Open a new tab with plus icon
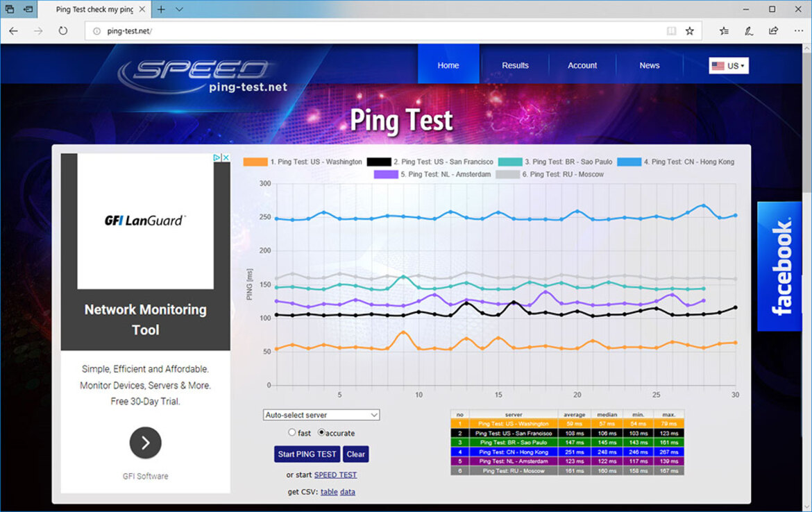 pyautogui.click(x=161, y=9)
